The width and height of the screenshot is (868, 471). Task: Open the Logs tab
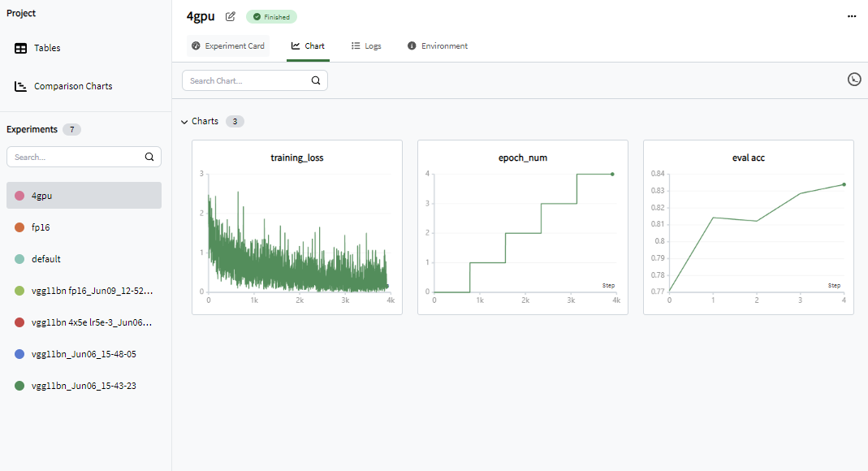coord(366,46)
